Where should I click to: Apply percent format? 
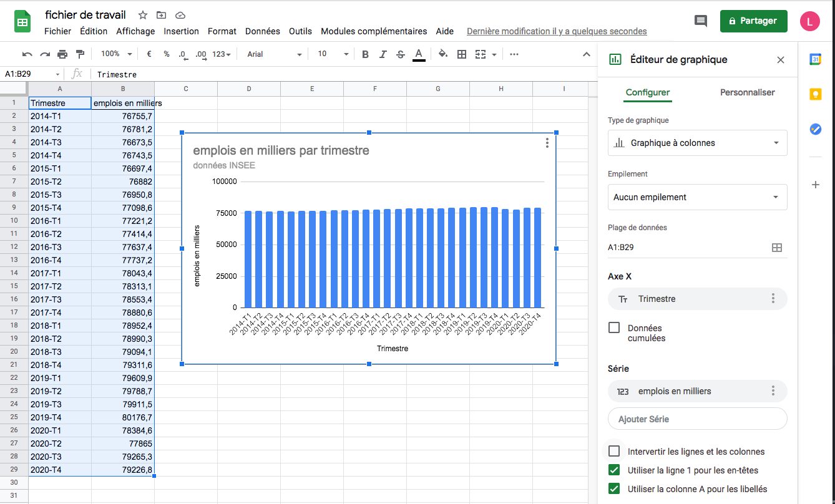click(x=167, y=54)
